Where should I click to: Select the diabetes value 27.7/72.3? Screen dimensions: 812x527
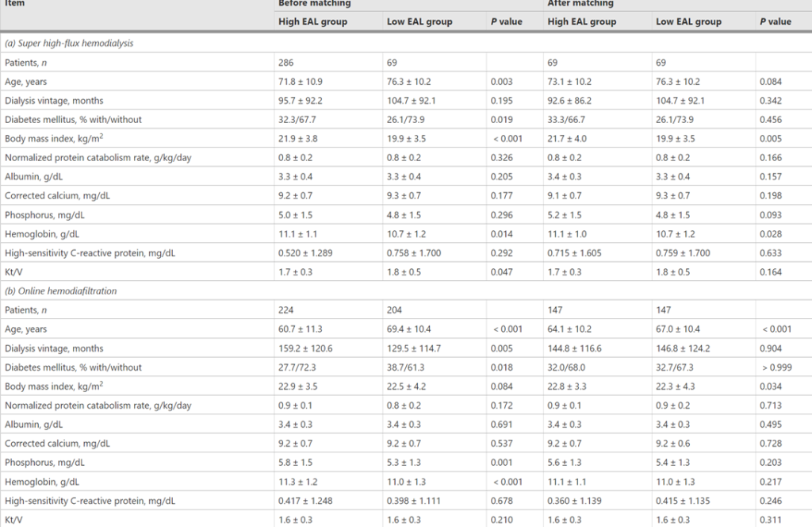coord(297,367)
